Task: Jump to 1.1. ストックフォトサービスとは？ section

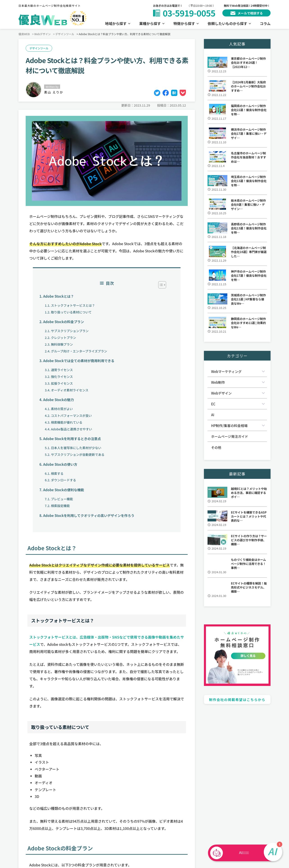Action: point(70,305)
